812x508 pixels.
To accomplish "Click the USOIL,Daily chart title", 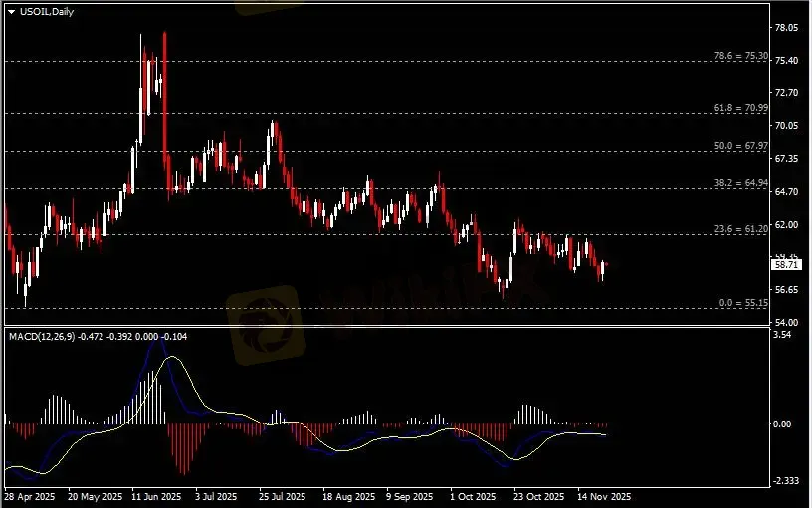I will 47,11.
